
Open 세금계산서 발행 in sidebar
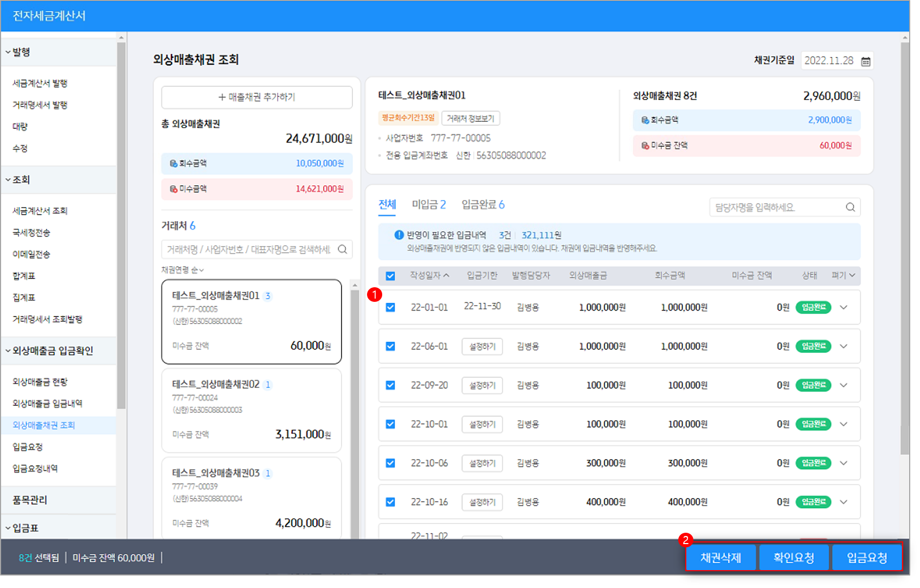(x=40, y=83)
